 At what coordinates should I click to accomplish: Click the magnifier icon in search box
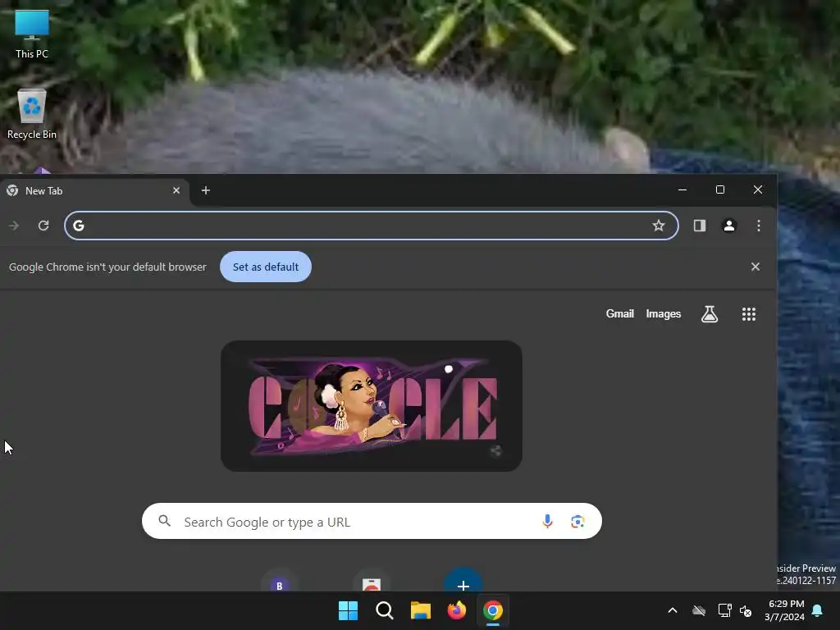(164, 521)
